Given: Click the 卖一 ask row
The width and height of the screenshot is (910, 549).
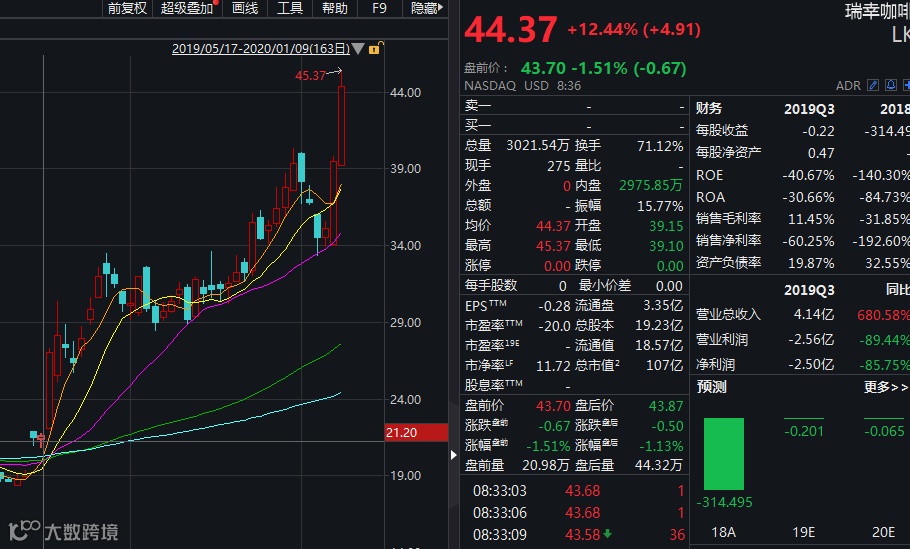Looking at the screenshot, I should 575,106.
